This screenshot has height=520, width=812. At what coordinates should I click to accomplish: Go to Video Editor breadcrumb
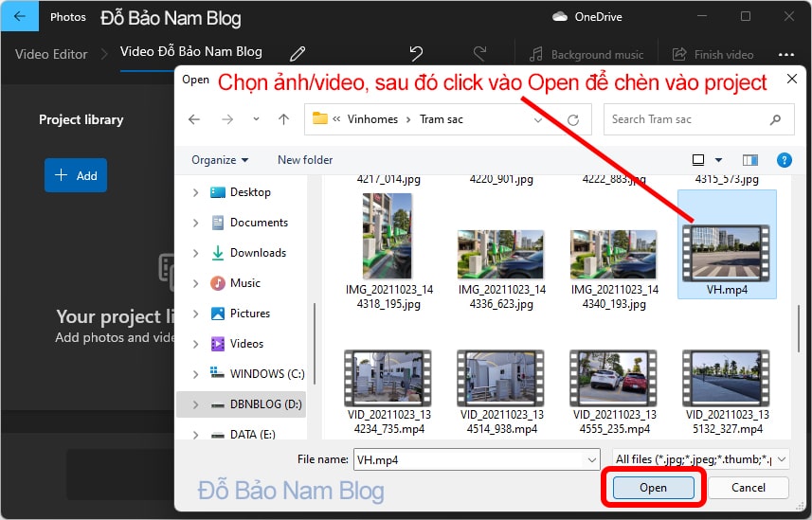51,54
